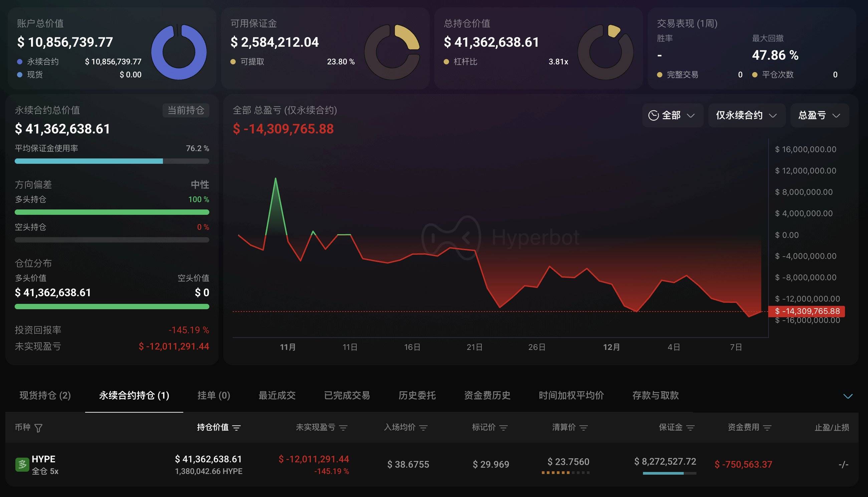Click sort icon next to 清算价
The height and width of the screenshot is (497, 868).
point(584,428)
